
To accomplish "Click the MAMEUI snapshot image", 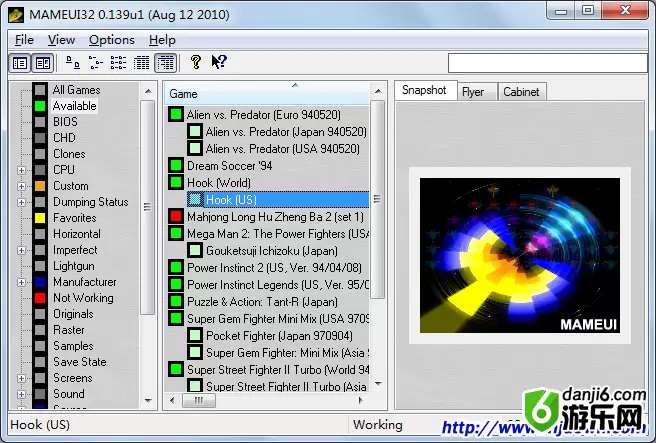I will click(520, 256).
